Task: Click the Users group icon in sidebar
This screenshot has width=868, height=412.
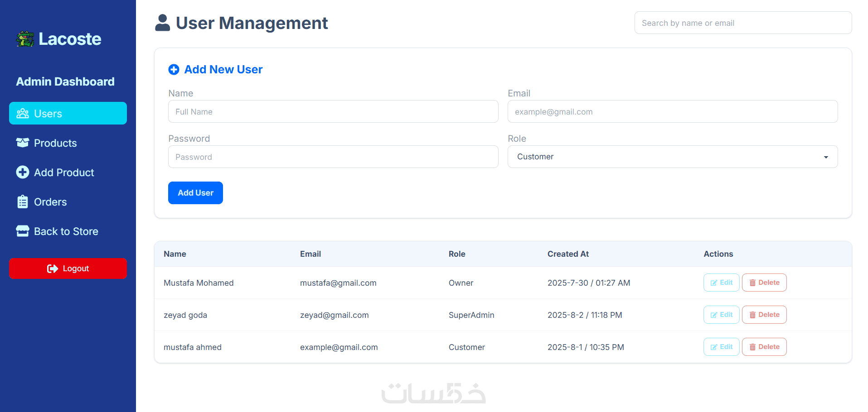Action: pyautogui.click(x=23, y=114)
